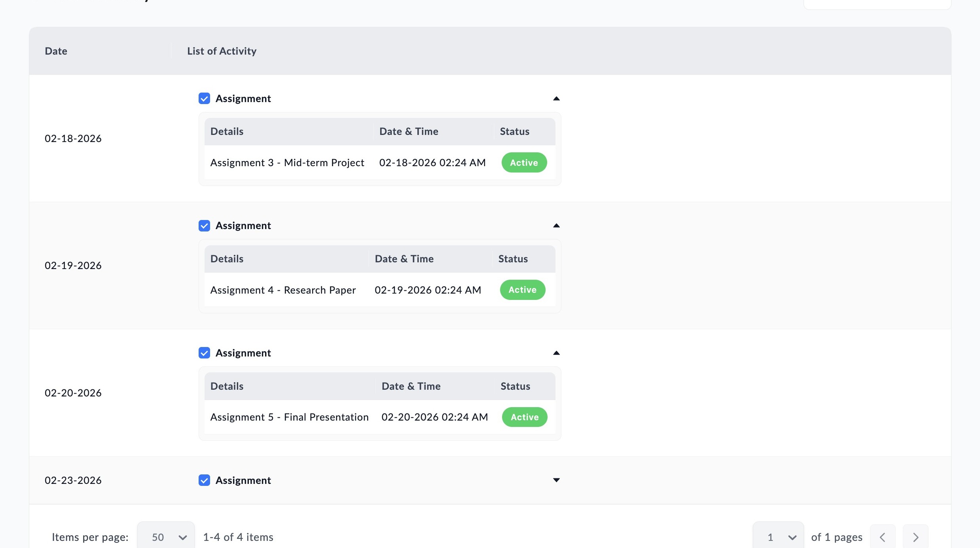Select Assignment 5 - Final Presentation row

point(380,417)
